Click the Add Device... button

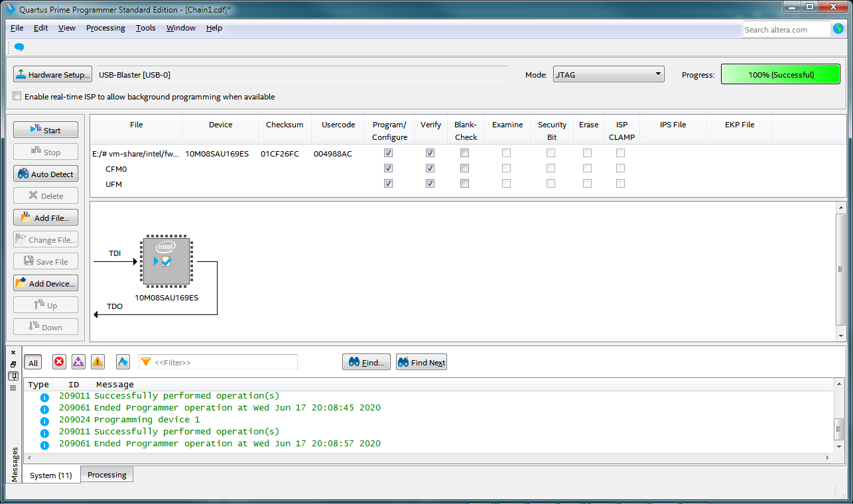(46, 283)
